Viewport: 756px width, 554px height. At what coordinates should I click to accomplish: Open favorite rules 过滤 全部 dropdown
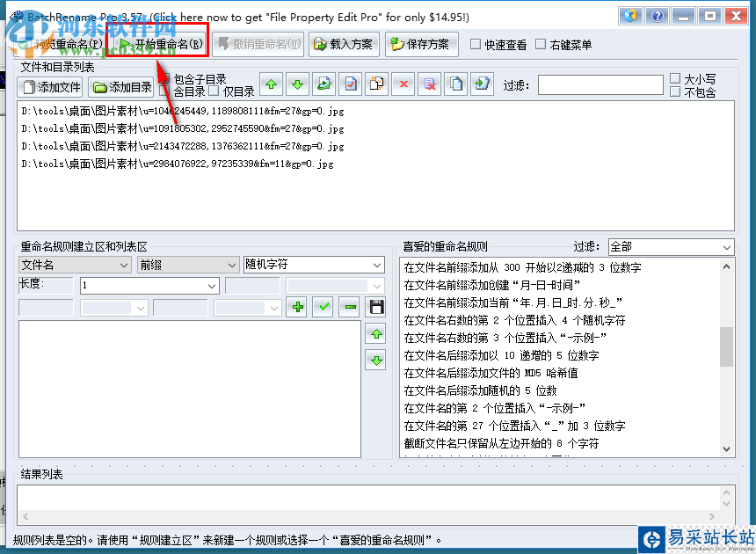point(671,247)
